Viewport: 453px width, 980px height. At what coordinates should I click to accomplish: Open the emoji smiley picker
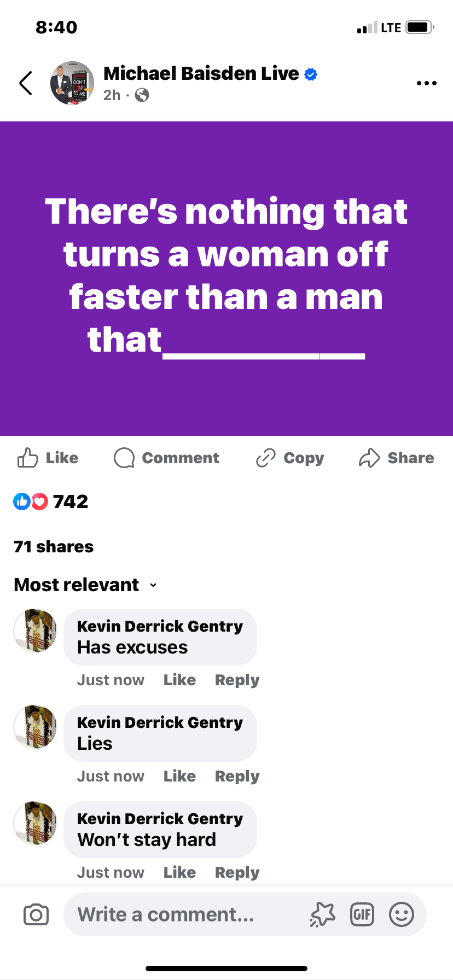pyautogui.click(x=401, y=914)
